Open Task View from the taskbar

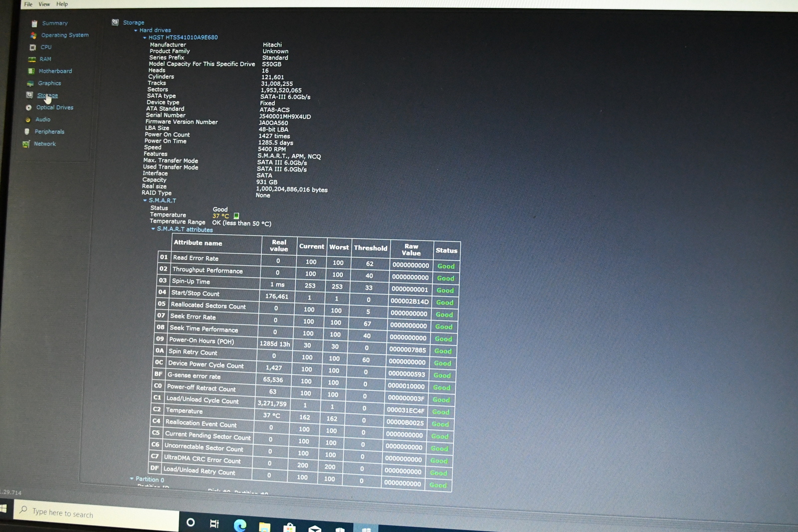tap(214, 524)
